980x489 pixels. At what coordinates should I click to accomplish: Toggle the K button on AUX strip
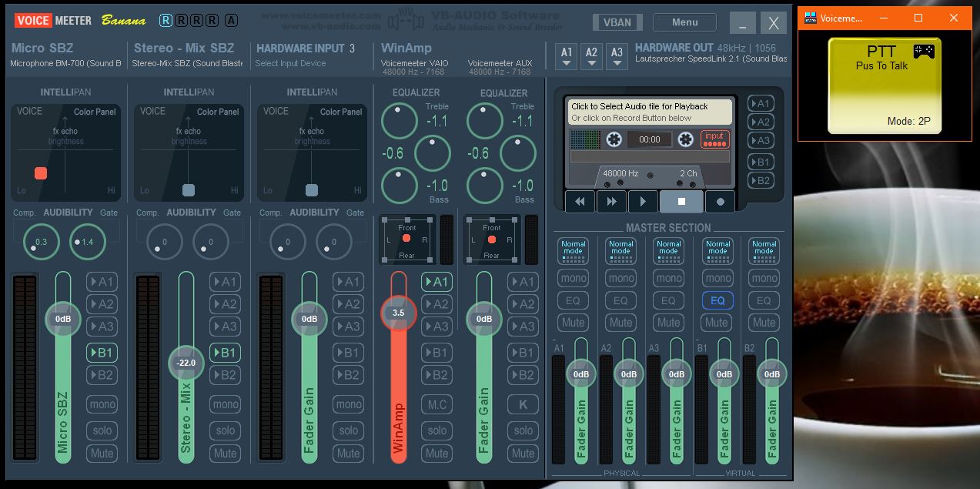523,404
